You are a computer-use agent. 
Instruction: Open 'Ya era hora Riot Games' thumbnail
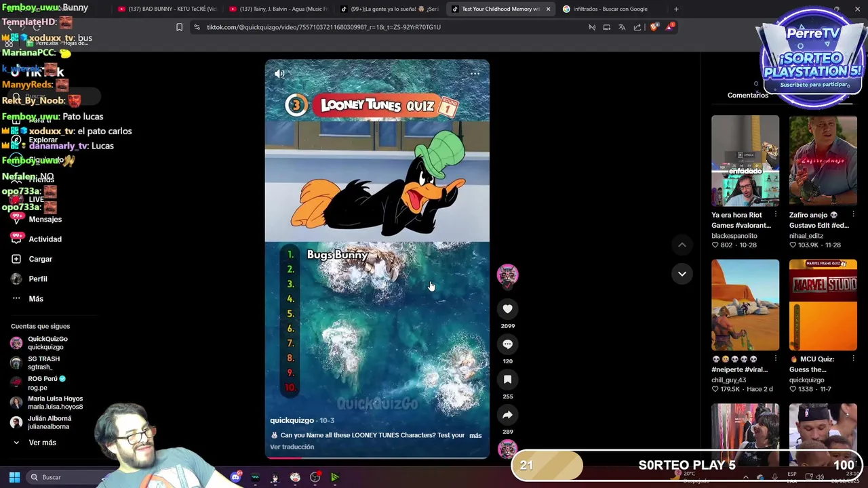coord(745,161)
